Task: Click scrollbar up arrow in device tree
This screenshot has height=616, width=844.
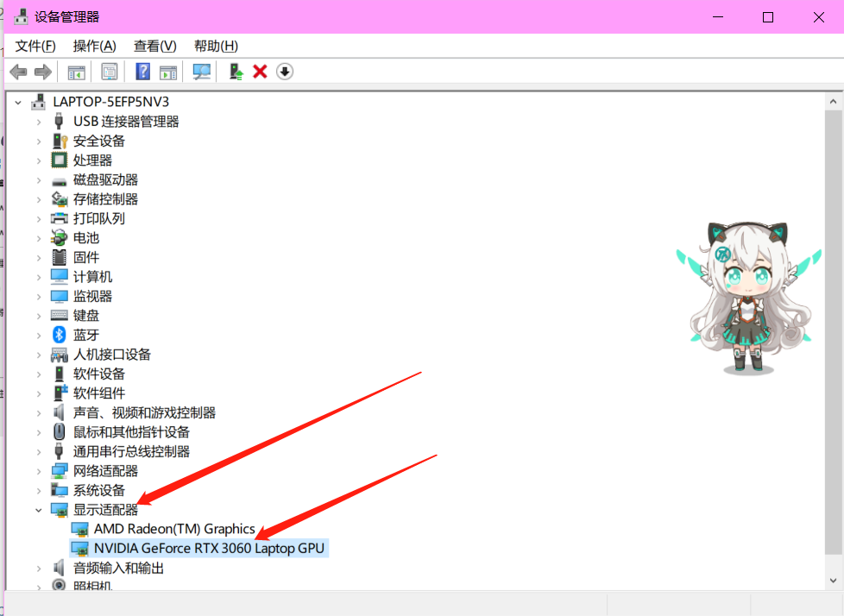Action: tap(834, 102)
